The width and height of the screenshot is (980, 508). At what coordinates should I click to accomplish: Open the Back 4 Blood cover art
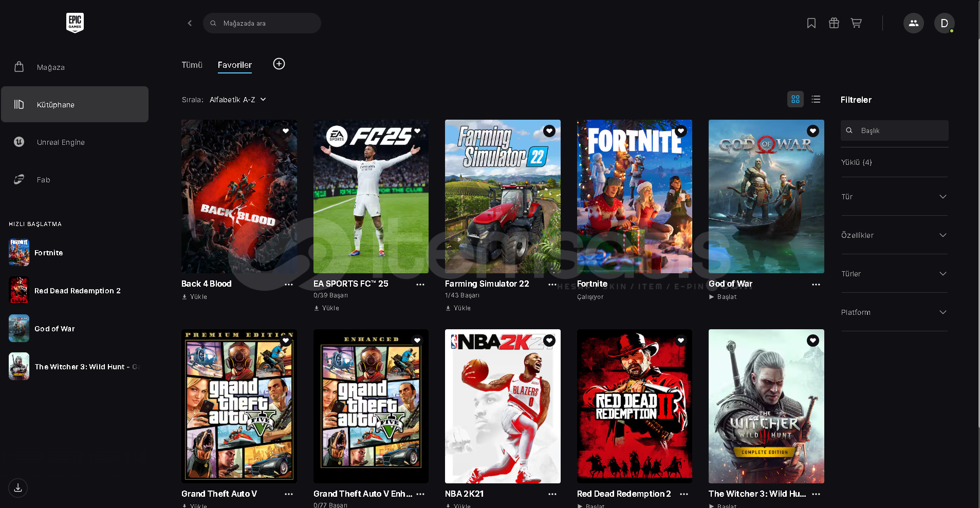point(239,197)
